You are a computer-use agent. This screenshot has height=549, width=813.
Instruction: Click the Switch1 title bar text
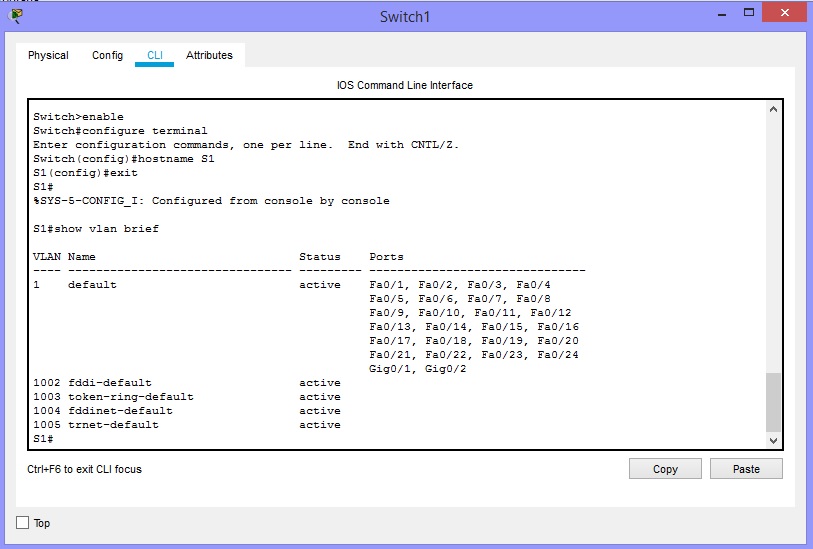(x=405, y=16)
